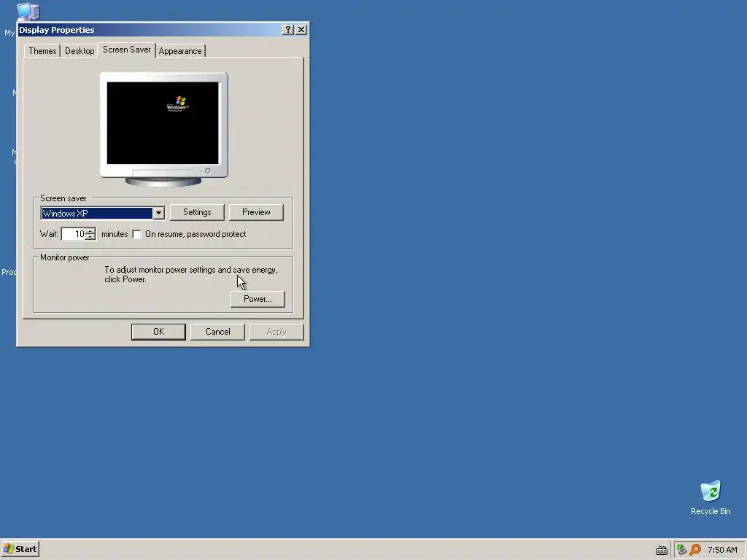The height and width of the screenshot is (560, 747).
Task: Click the 7:50 AM clock
Action: coord(722,550)
